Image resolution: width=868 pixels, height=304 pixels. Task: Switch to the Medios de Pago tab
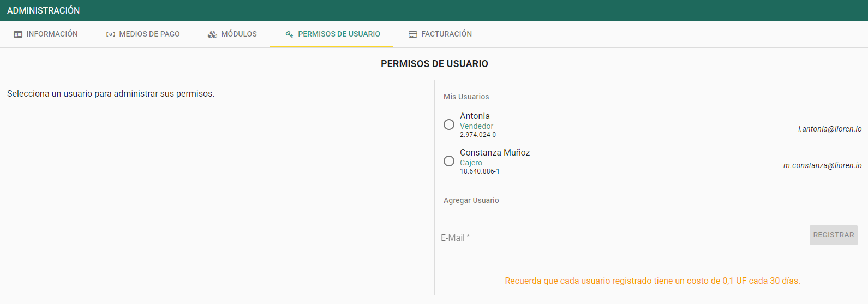[x=149, y=34]
